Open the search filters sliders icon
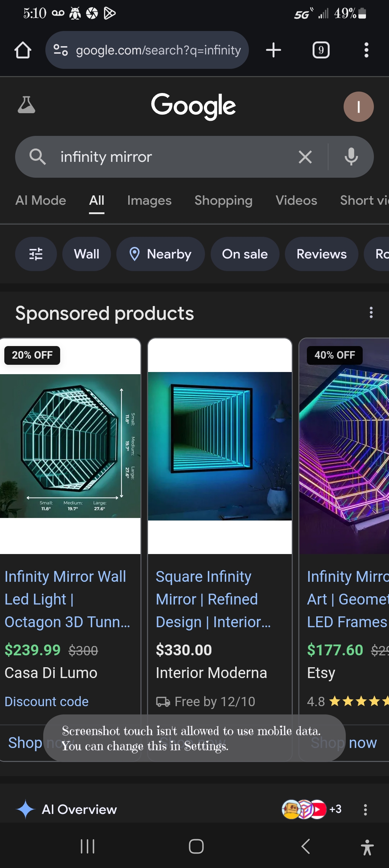 [x=36, y=254]
